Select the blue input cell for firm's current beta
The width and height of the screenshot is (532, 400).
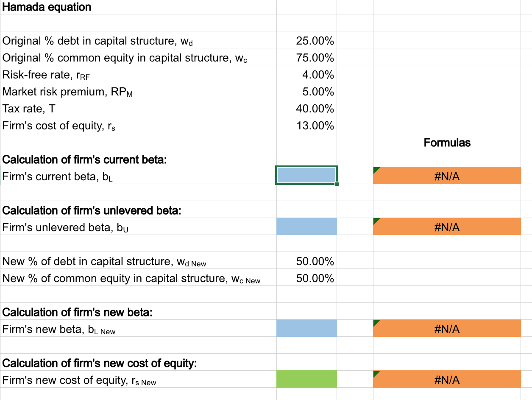[306, 175]
